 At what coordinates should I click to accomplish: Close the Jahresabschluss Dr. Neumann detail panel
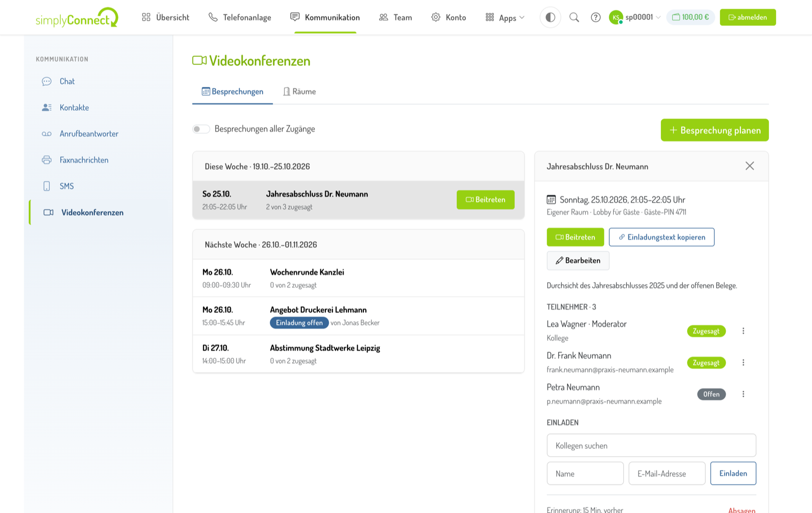click(750, 166)
